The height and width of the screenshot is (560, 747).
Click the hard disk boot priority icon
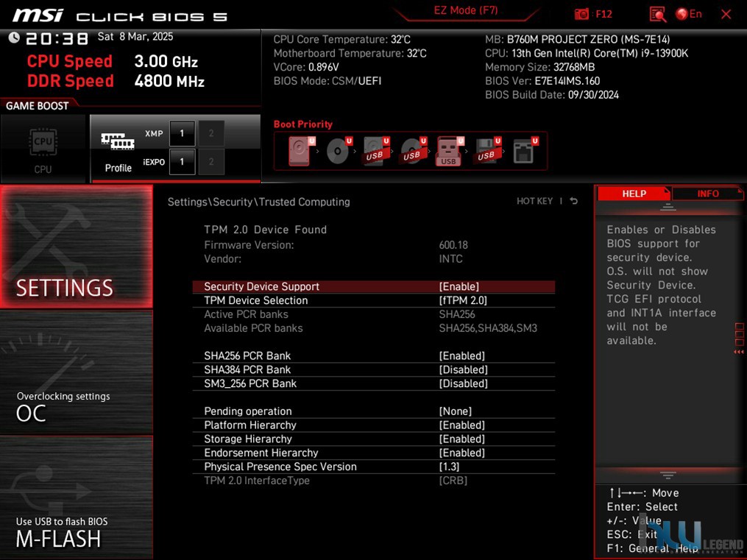point(301,151)
